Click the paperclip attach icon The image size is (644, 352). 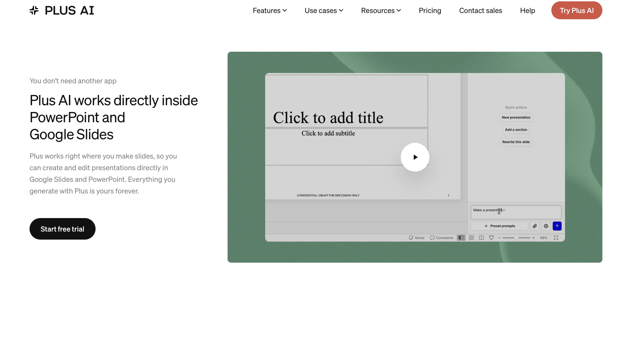tap(535, 226)
